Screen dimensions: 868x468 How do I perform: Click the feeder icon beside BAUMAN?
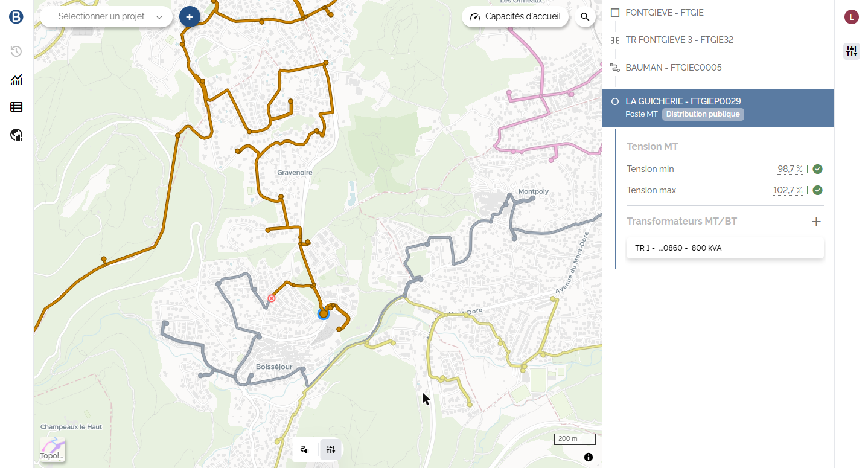click(615, 68)
